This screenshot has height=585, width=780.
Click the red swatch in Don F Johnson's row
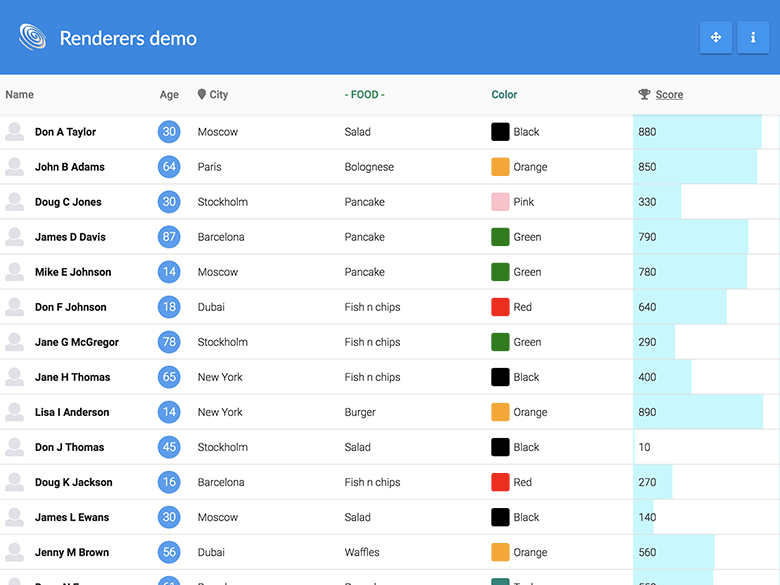500,307
